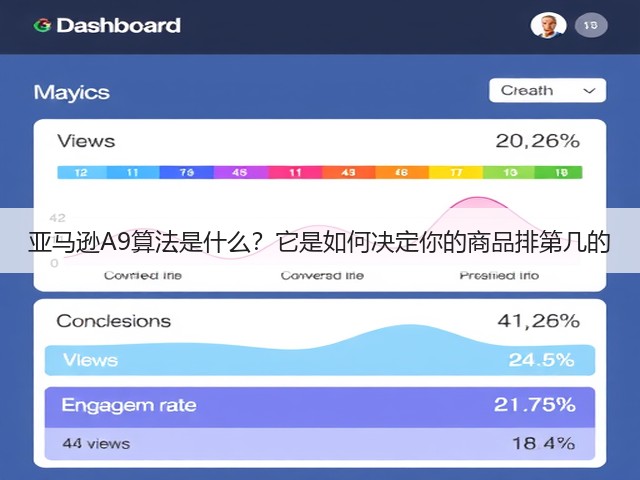Click the chevron arrow in Creath box
The image size is (640, 480).
tap(589, 91)
